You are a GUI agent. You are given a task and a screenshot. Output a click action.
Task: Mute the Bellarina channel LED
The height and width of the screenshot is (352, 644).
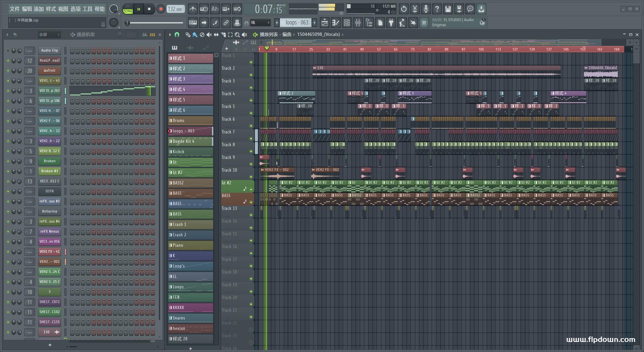tap(8, 212)
